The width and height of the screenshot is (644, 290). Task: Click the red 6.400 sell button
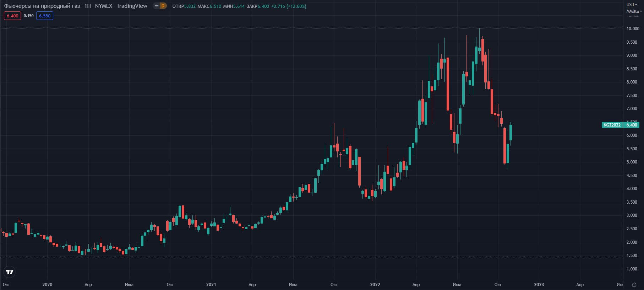pyautogui.click(x=12, y=16)
